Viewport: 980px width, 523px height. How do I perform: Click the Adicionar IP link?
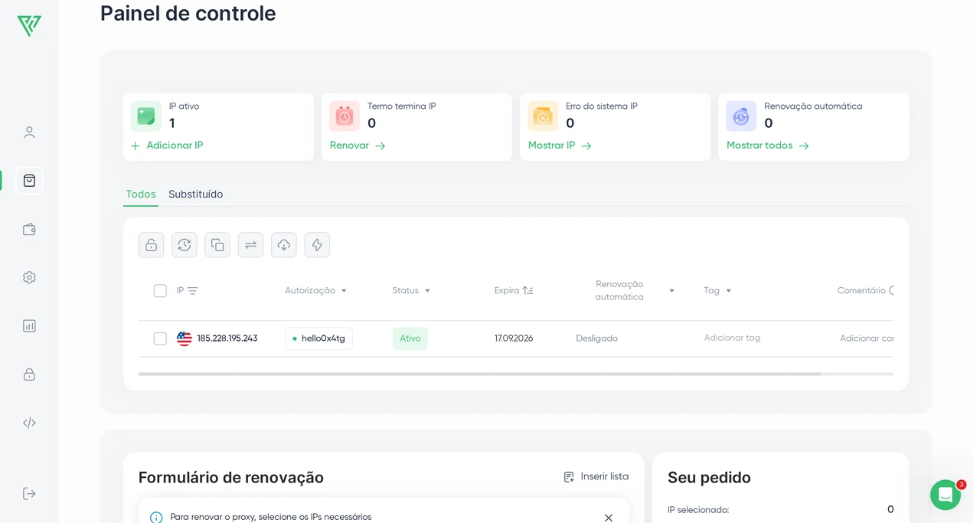pyautogui.click(x=167, y=145)
